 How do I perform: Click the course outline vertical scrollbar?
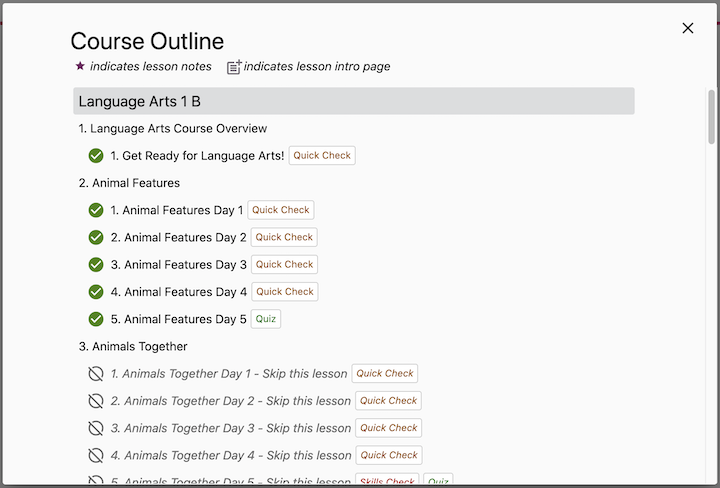tap(711, 118)
